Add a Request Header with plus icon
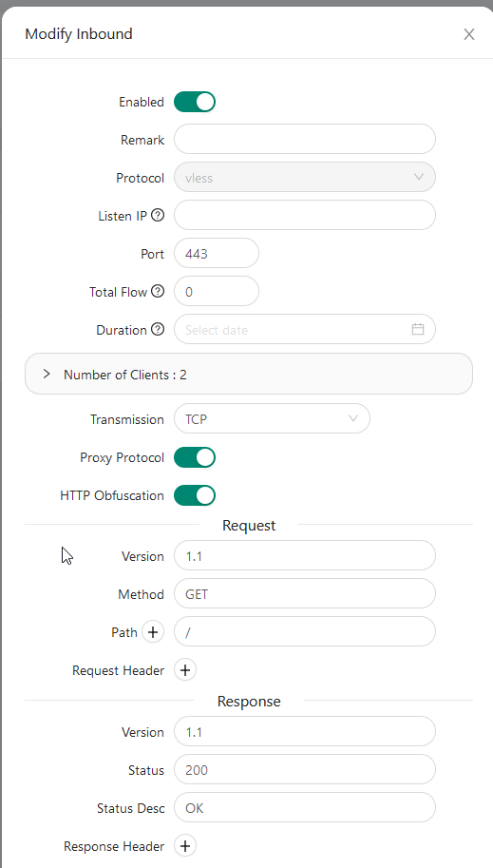The image size is (493, 868). 185,670
